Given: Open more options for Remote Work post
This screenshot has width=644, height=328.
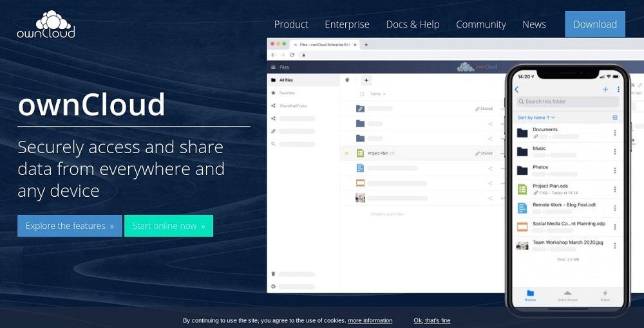Looking at the screenshot, I should pos(615,208).
